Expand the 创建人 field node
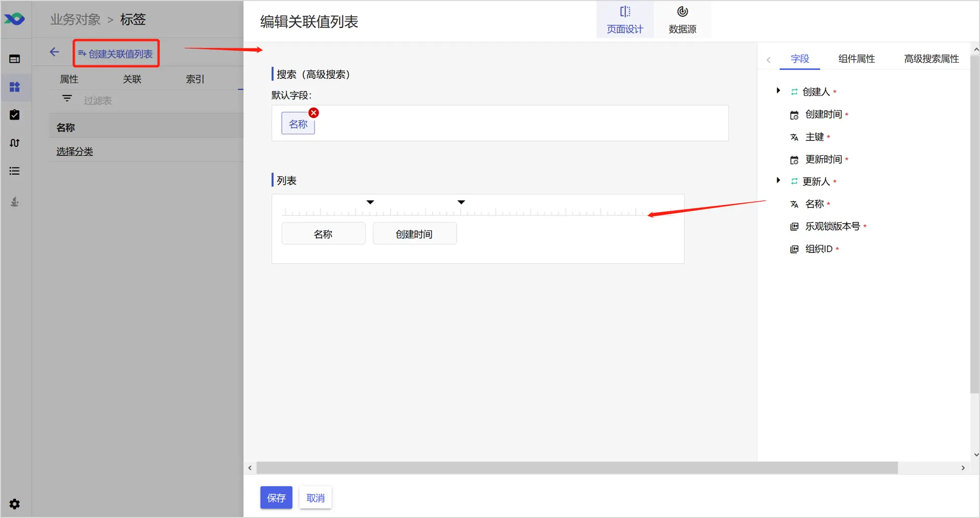The height and width of the screenshot is (518, 980). click(778, 91)
